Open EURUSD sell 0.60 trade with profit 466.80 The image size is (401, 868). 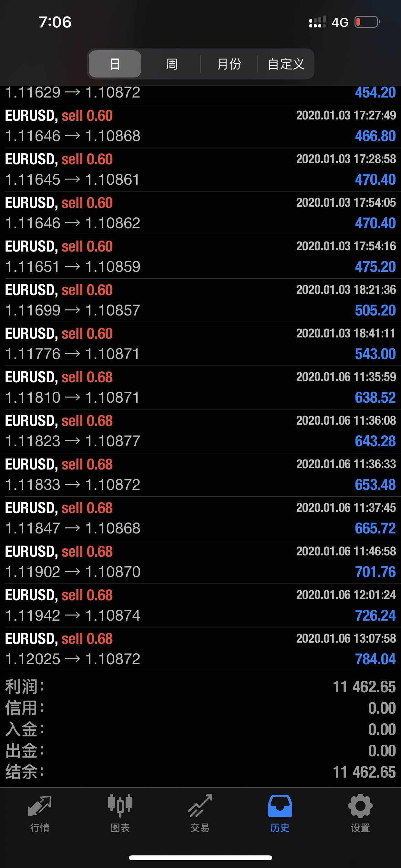click(x=200, y=126)
